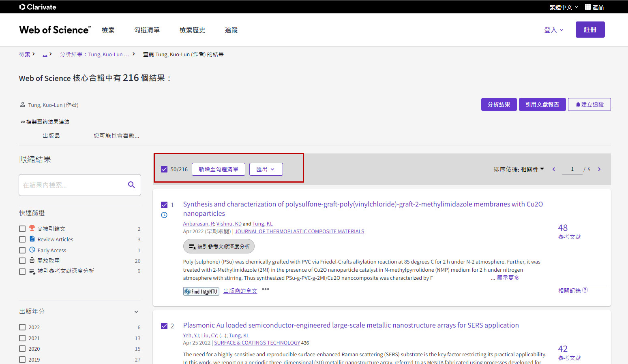Viewport: 628px width, 364px height.
Task: Check the 2019 publication year filter
Action: click(x=22, y=360)
